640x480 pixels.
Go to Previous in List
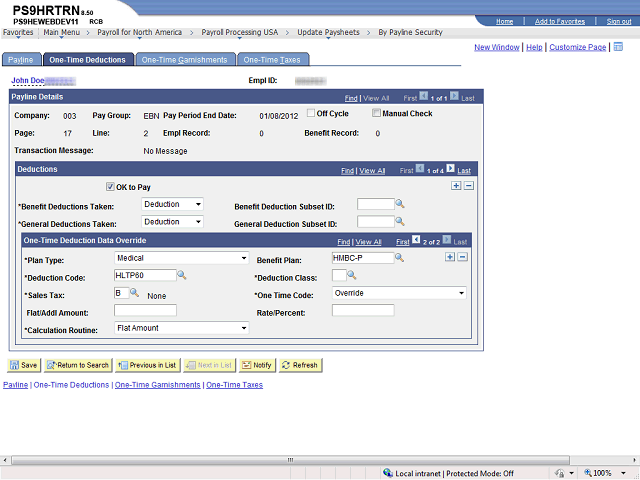(148, 365)
